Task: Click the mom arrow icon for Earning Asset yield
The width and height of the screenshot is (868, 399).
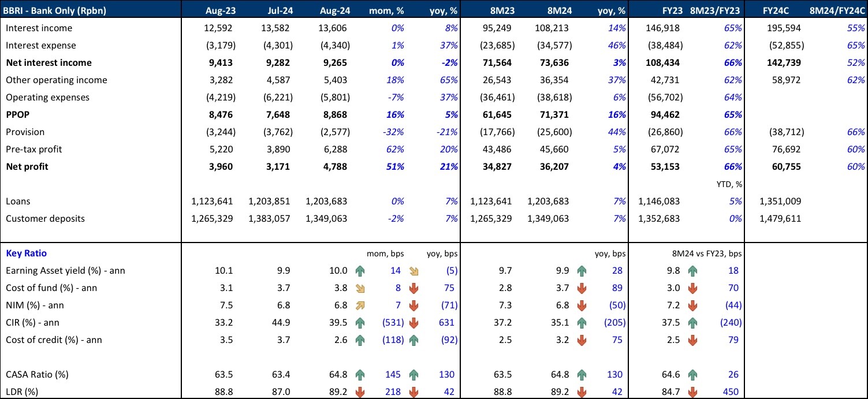Action: 360,270
